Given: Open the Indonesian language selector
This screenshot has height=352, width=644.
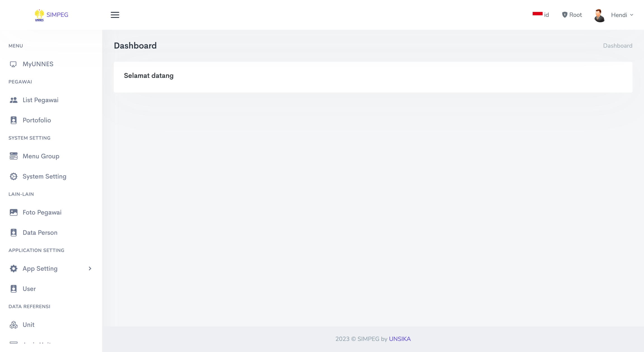Looking at the screenshot, I should pos(541,15).
